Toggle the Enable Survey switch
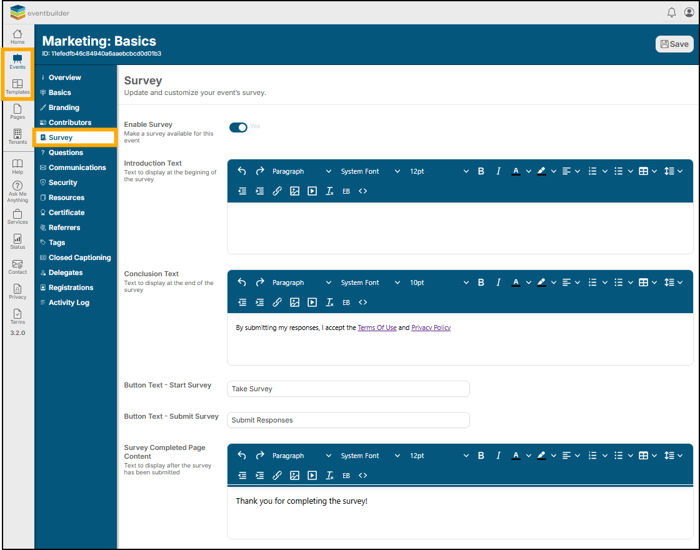Screen dimensions: 700x550 (x=238, y=127)
